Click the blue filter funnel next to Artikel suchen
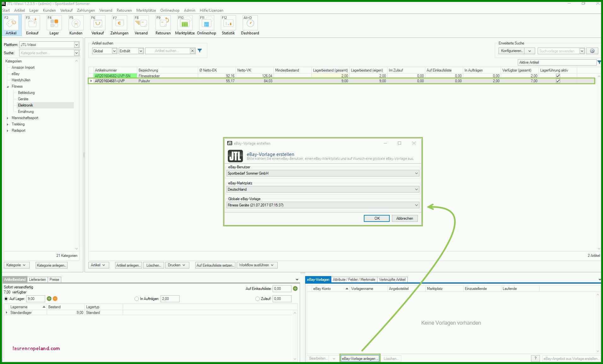This screenshot has height=364, width=603. (x=200, y=50)
